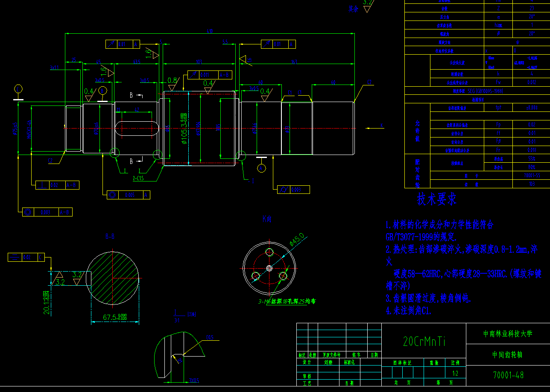550x392 pixels.
Task: Click the 70001-55 mating gear drawing number
Action: (532, 176)
